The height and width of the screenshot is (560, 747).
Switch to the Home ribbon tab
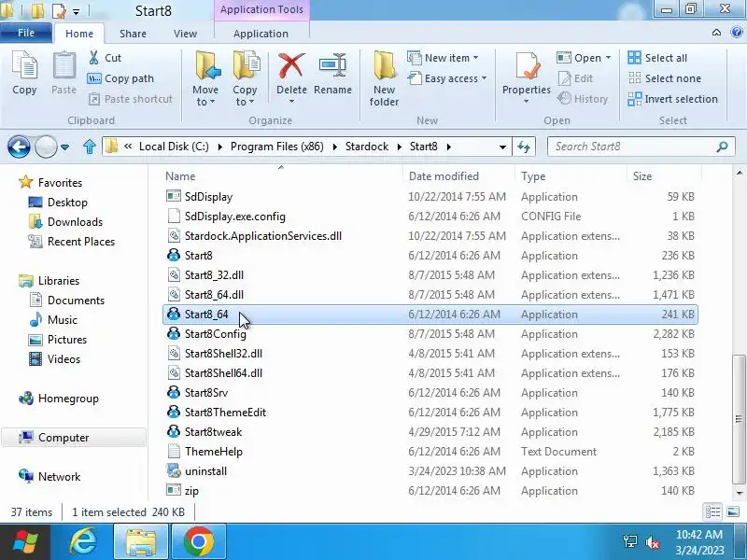click(x=79, y=34)
